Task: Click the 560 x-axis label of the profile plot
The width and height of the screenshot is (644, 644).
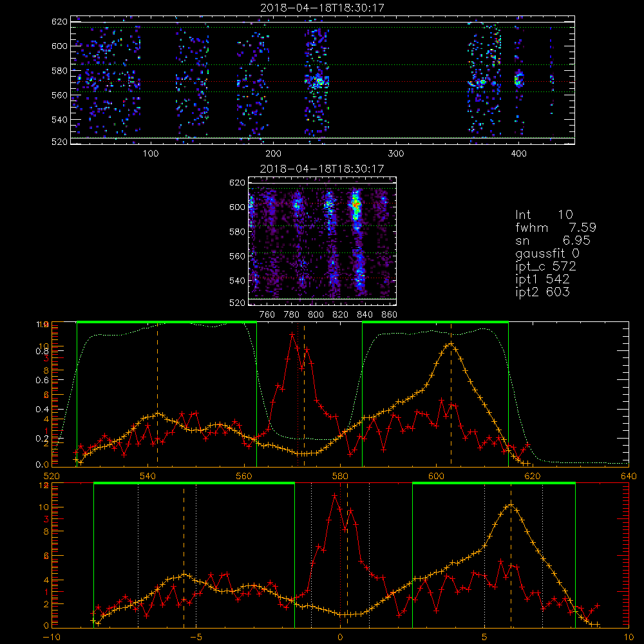Action: (244, 477)
